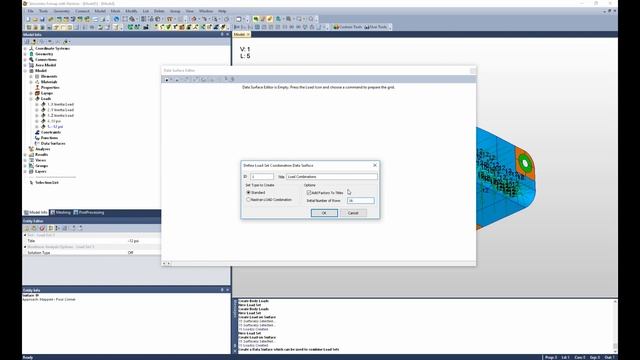Click the blue globe view icon in toolbar
This screenshot has width=640, height=360.
pos(116,19)
